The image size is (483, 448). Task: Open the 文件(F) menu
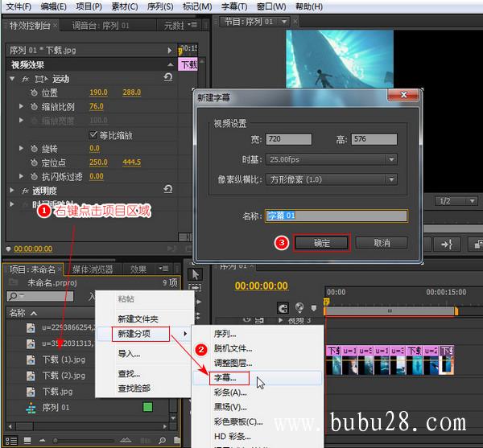click(x=19, y=6)
